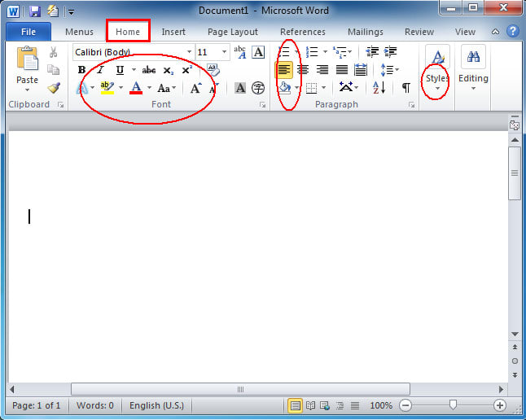Toggle Show/Hide paragraph marks
Image resolution: width=526 pixels, height=420 pixels.
pyautogui.click(x=406, y=88)
